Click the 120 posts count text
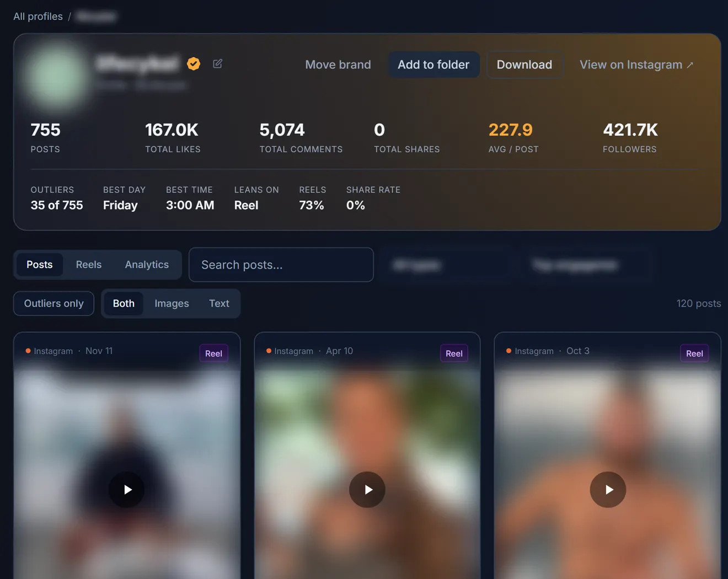The height and width of the screenshot is (579, 728). coord(699,303)
